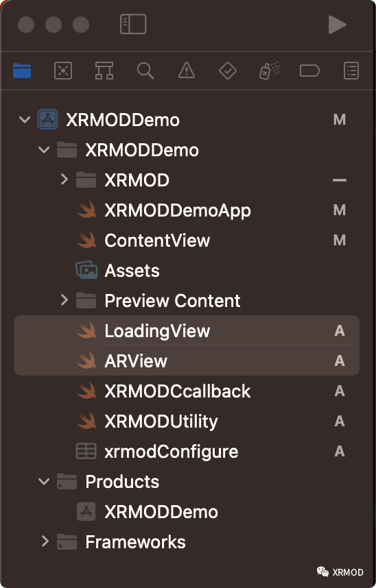Select the XRMODUtility swift file
Screen dimensions: 376x588
[161, 421]
